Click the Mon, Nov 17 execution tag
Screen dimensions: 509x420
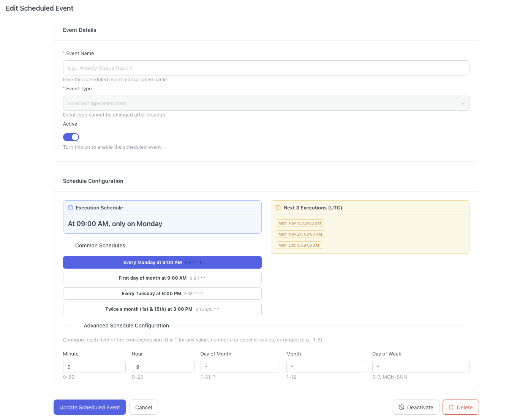click(300, 223)
